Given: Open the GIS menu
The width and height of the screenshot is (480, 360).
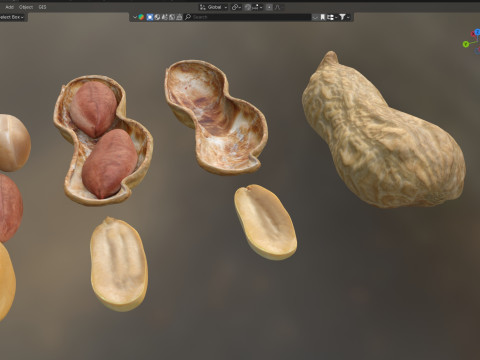Looking at the screenshot, I should pyautogui.click(x=42, y=7).
